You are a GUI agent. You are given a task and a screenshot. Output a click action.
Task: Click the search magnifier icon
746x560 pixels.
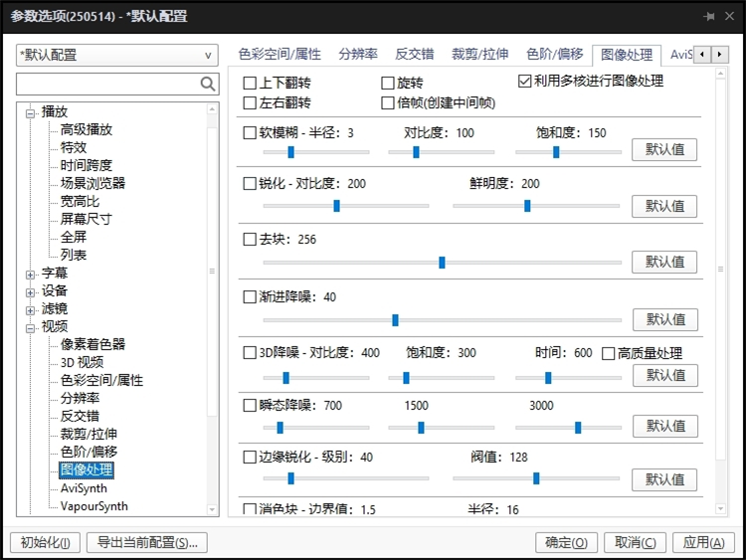208,85
